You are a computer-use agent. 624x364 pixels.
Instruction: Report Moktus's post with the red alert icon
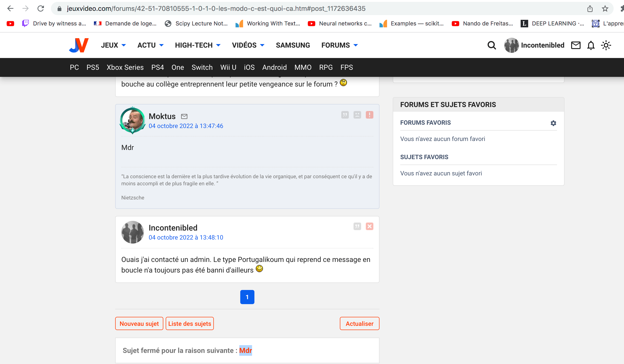[x=369, y=115]
